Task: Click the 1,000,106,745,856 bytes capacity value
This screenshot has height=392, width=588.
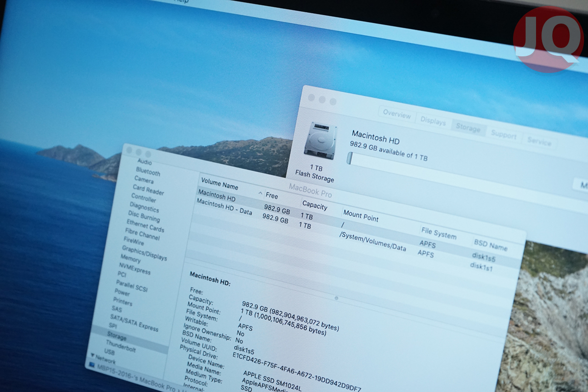Action: (x=291, y=324)
